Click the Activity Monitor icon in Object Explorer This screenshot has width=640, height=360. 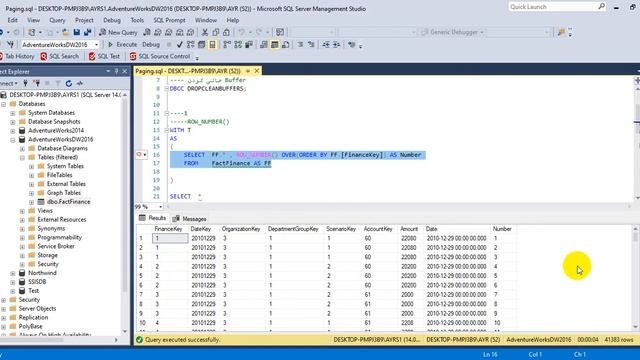point(80,83)
